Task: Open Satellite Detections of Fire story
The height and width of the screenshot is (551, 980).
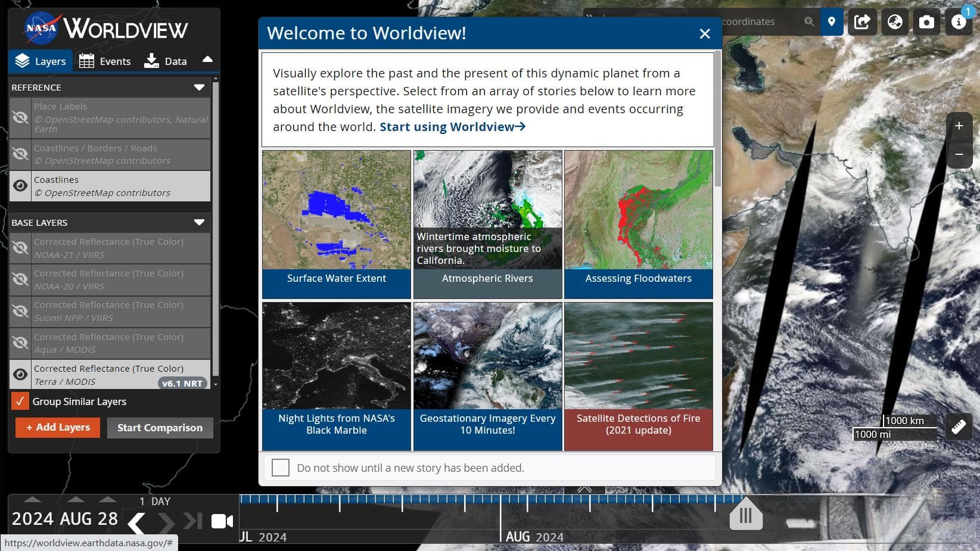Action: click(639, 376)
